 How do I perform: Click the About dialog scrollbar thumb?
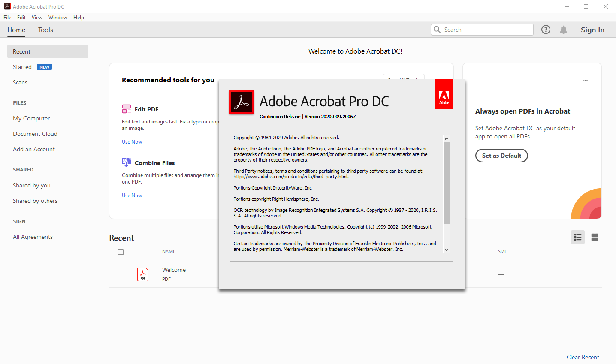point(447,183)
